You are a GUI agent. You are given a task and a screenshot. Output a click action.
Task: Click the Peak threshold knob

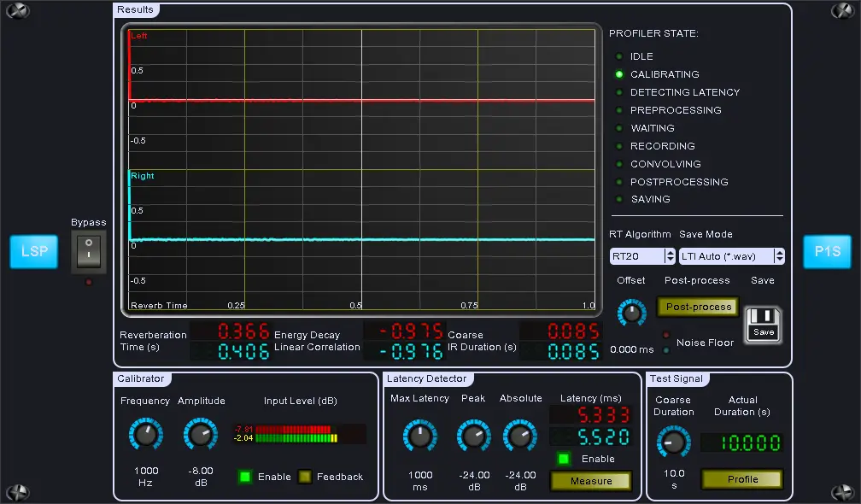pyautogui.click(x=473, y=437)
